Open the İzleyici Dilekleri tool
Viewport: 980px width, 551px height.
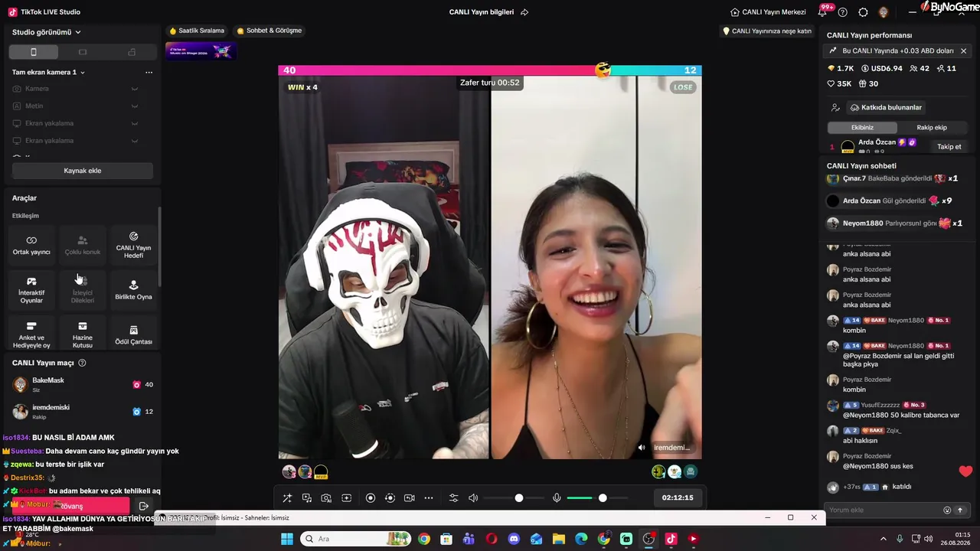point(83,289)
